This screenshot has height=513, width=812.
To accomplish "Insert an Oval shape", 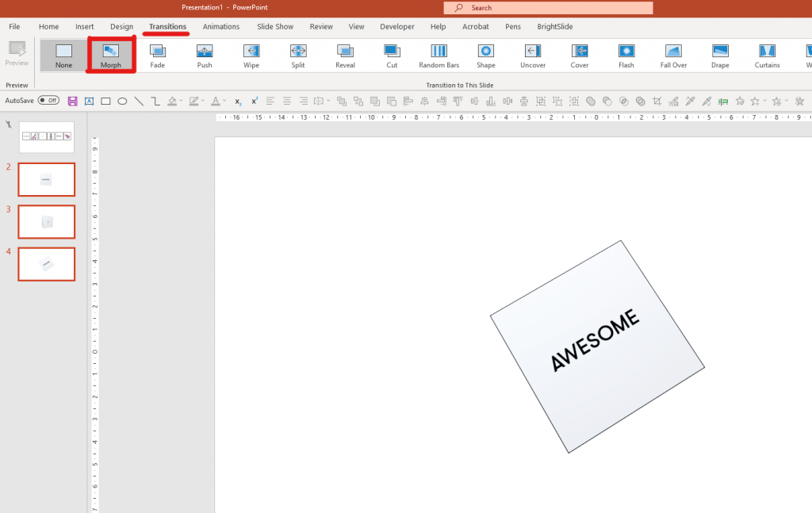I will pos(122,101).
